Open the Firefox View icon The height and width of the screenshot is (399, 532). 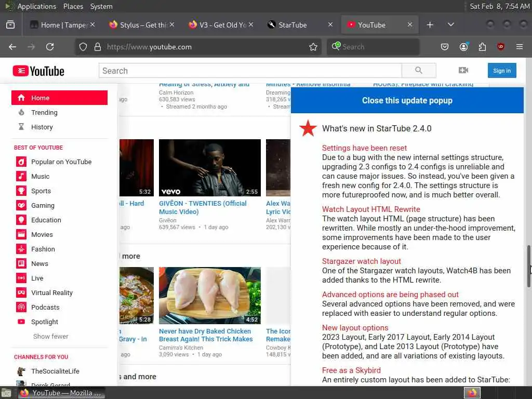click(10, 25)
